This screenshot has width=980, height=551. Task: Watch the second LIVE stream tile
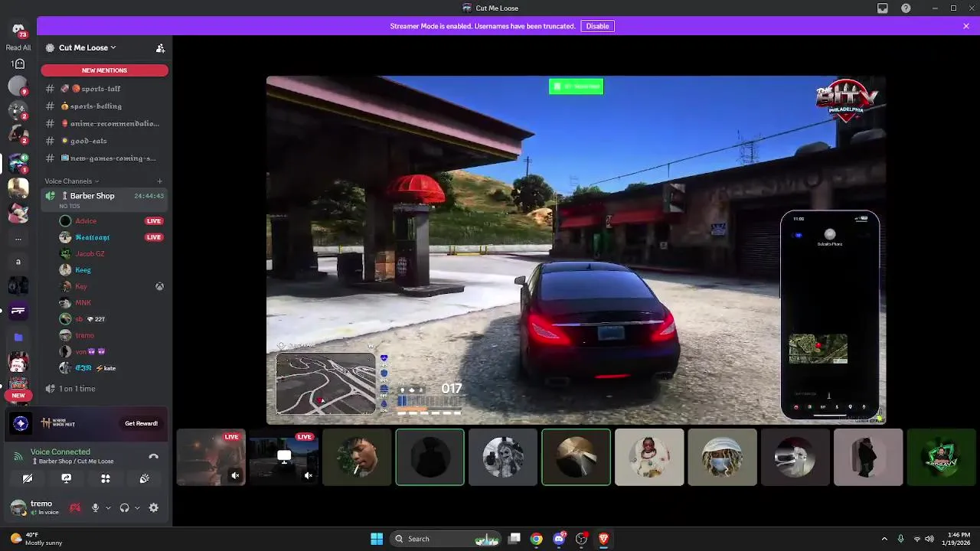click(x=284, y=458)
